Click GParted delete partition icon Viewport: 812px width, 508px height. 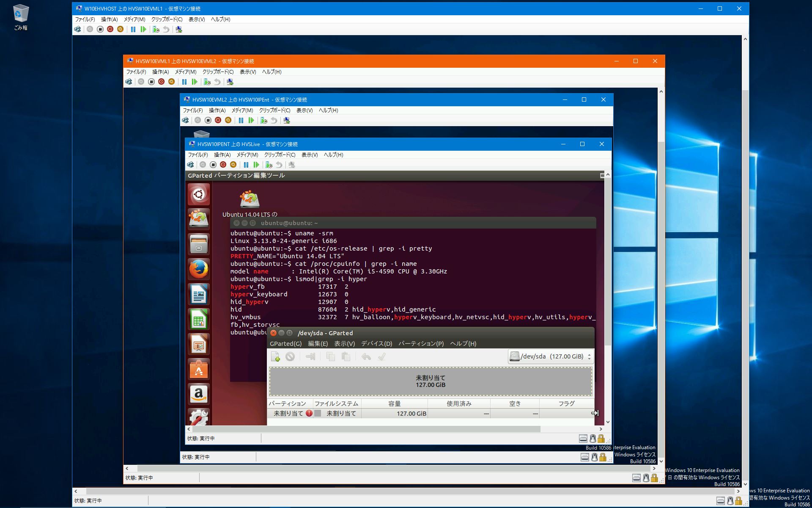click(x=290, y=357)
